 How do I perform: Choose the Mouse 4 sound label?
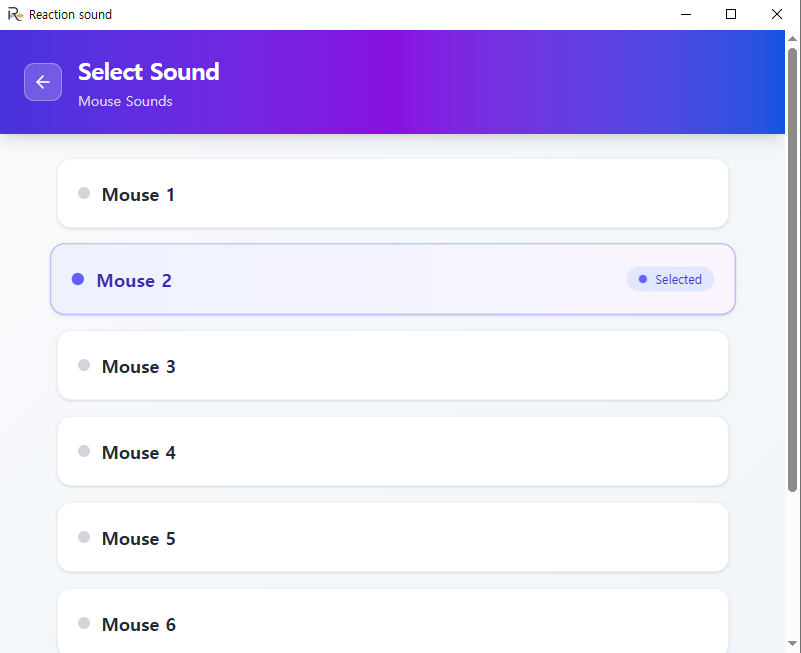coord(138,453)
